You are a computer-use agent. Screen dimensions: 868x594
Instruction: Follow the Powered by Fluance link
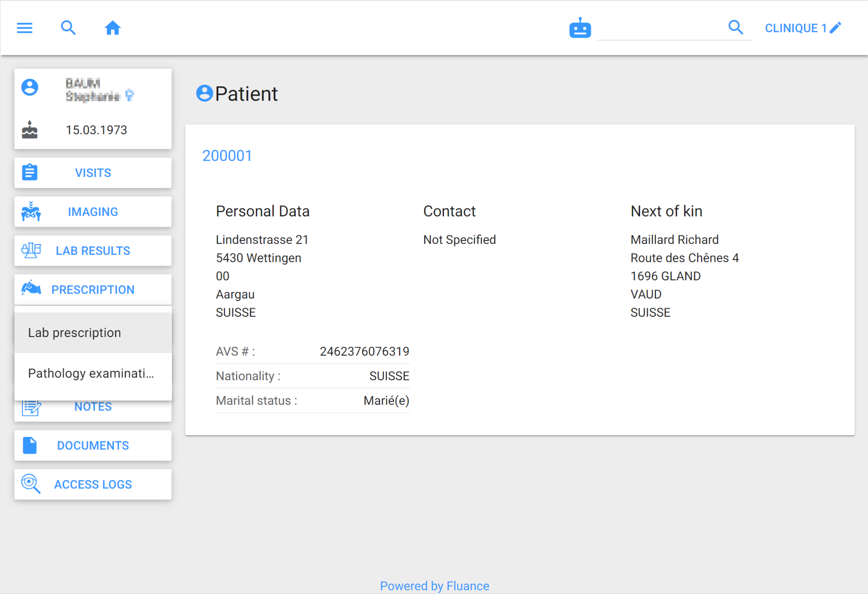434,586
